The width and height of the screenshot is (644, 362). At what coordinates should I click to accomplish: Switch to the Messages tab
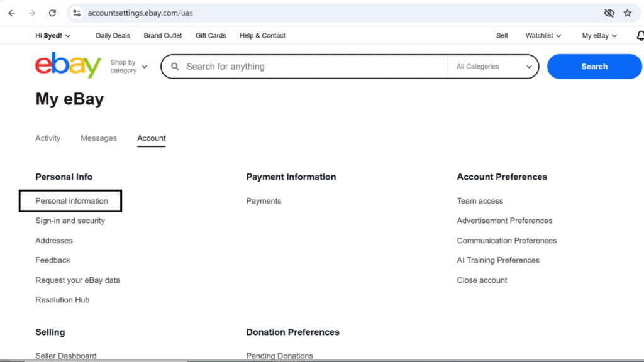click(x=99, y=138)
